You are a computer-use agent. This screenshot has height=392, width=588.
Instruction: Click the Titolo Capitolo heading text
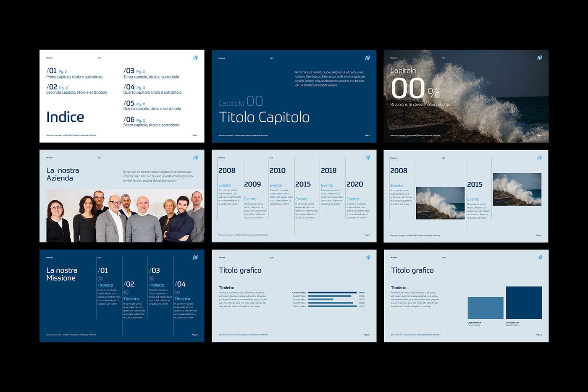click(x=264, y=118)
